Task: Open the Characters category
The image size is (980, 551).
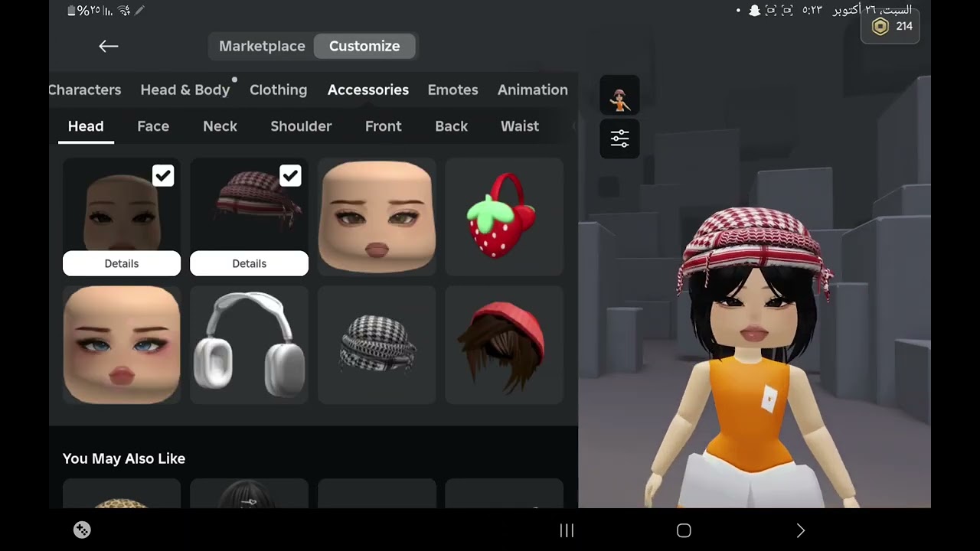Action: pos(84,90)
